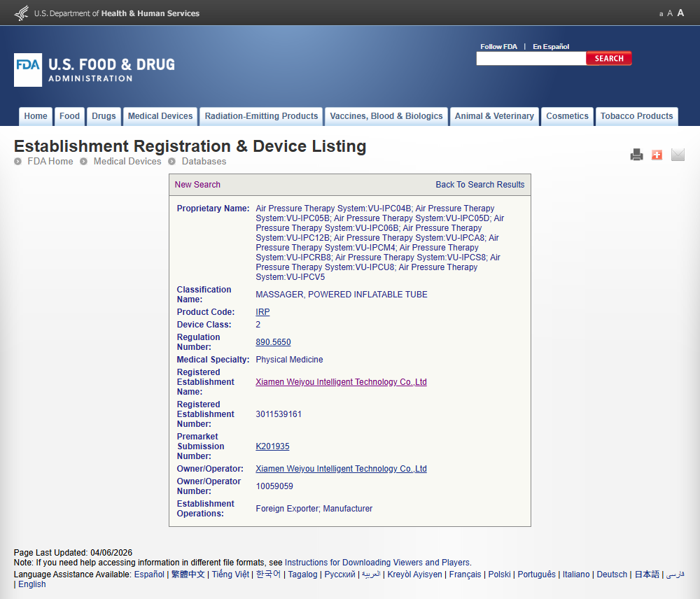The height and width of the screenshot is (599, 700).
Task: Switch to En Español
Action: point(551,46)
